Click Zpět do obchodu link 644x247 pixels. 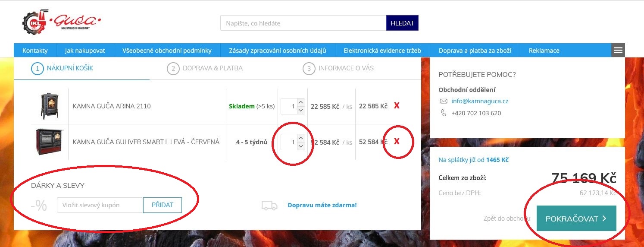(x=507, y=218)
